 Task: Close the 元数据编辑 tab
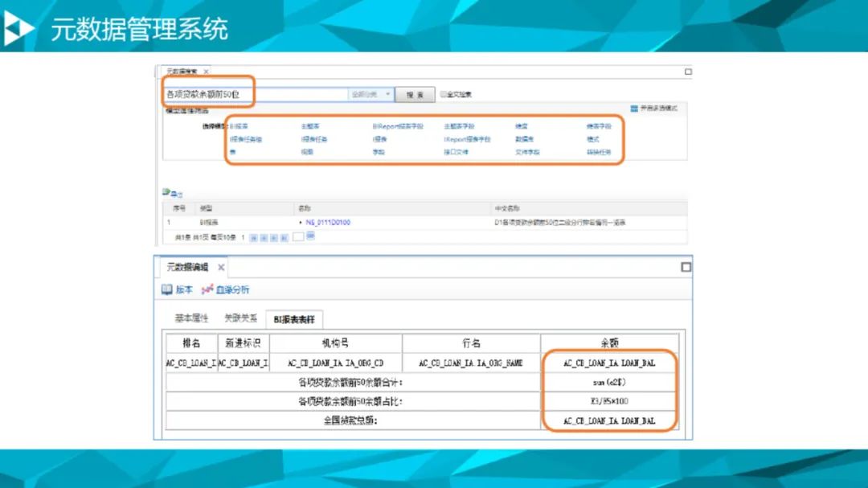[221, 268]
